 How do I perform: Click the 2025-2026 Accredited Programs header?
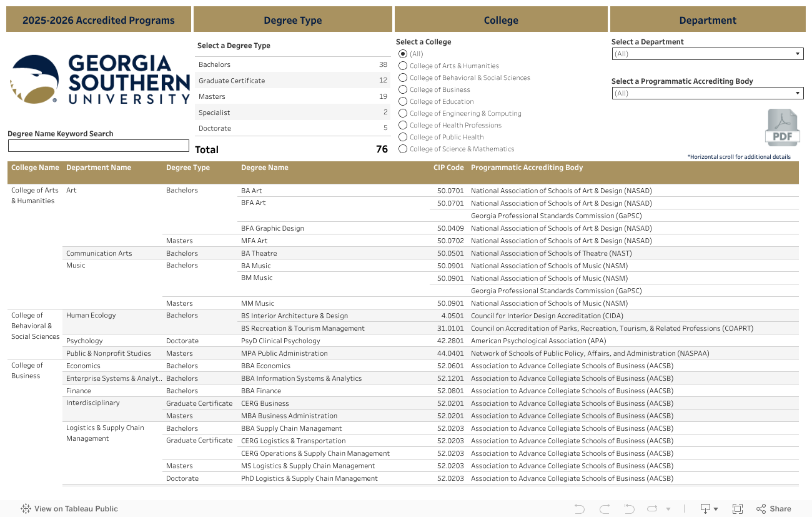coord(99,19)
